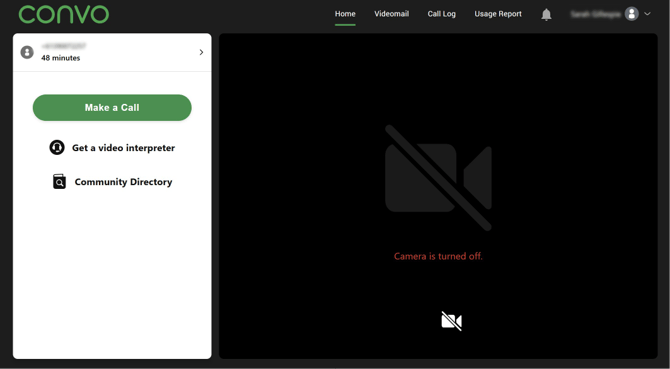Go to the Home tab
The width and height of the screenshot is (670, 369).
(345, 14)
